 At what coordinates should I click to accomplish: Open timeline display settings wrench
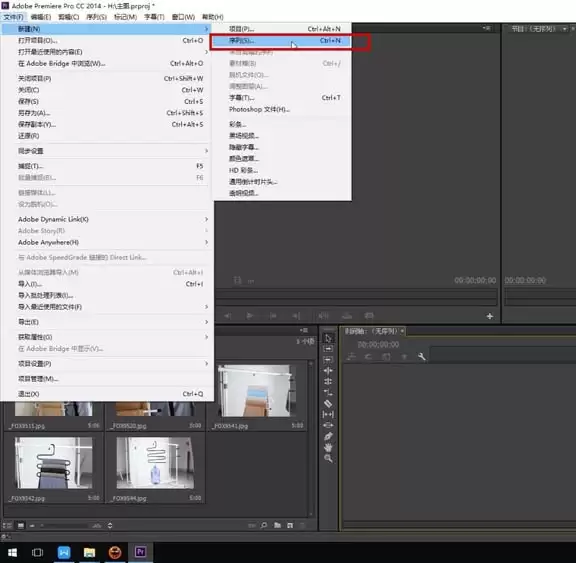421,356
